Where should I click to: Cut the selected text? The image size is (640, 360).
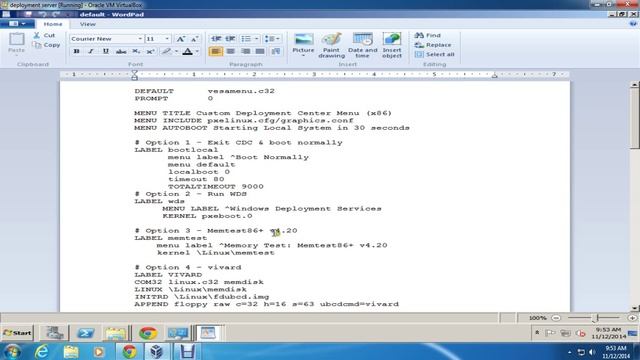pyautogui.click(x=44, y=36)
